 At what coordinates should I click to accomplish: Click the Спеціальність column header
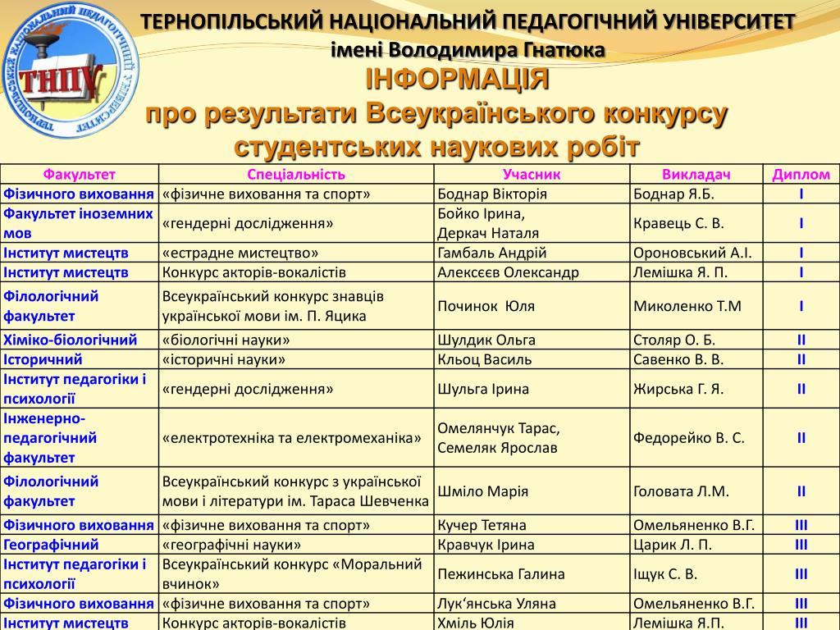point(296,174)
